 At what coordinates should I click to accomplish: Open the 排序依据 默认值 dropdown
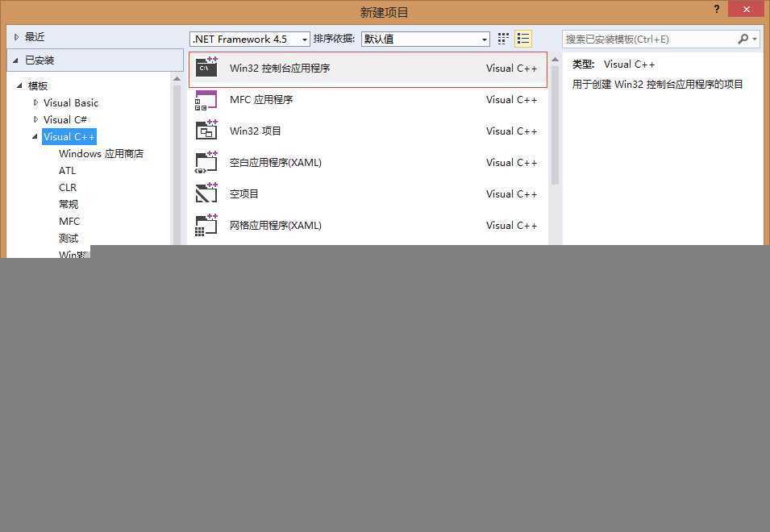pos(426,39)
